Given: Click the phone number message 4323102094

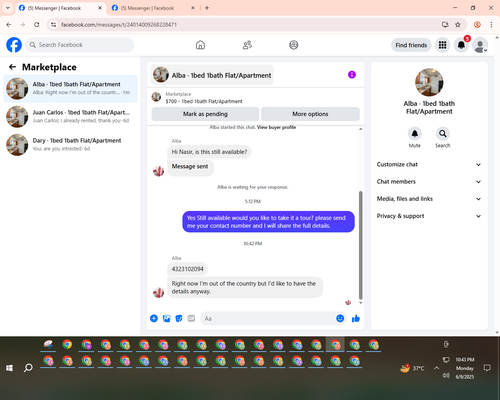Looking at the screenshot, I should point(187,269).
